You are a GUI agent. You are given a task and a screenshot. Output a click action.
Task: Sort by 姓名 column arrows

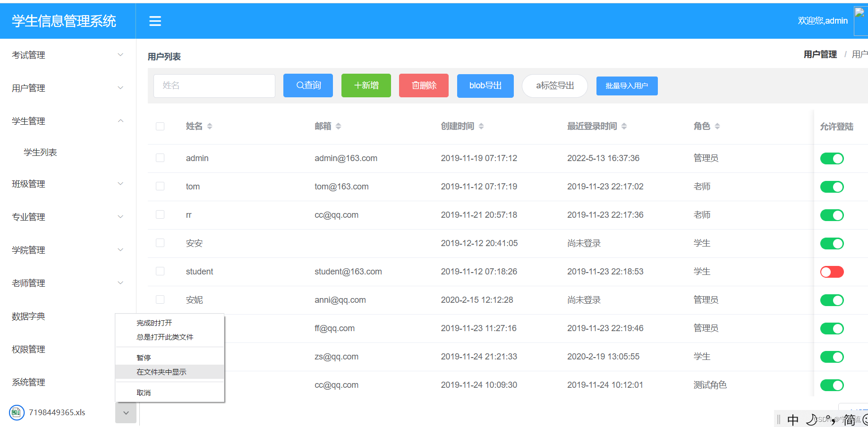[x=210, y=126]
